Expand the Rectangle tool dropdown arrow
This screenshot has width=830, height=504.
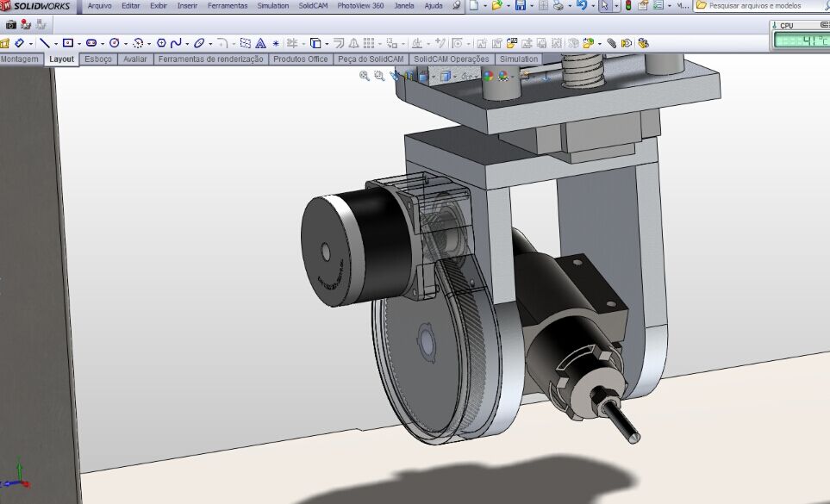pos(79,43)
